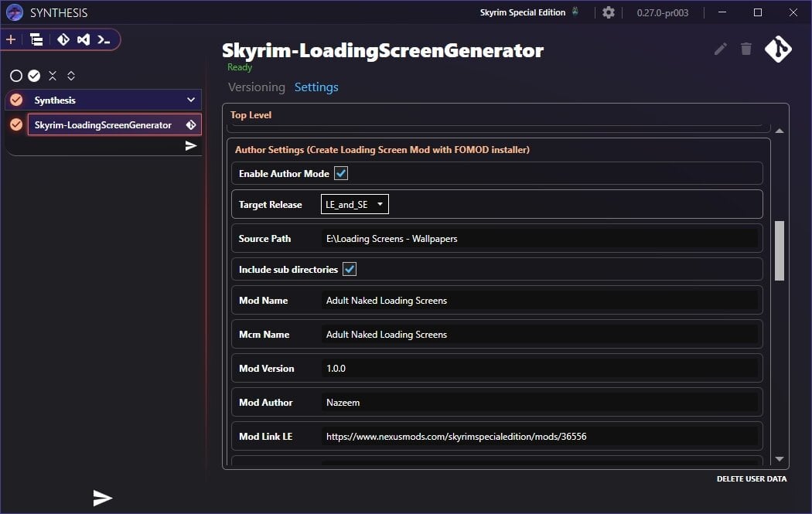Collapse the Synthesis group chevron

tap(191, 100)
